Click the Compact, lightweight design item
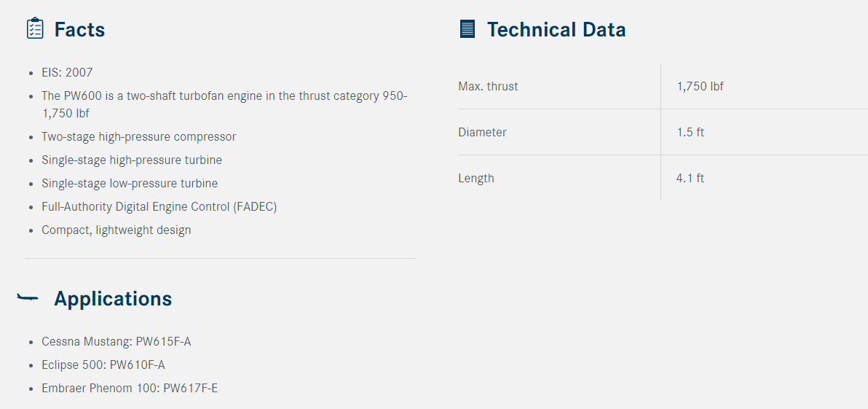The image size is (868, 409). 117,230
